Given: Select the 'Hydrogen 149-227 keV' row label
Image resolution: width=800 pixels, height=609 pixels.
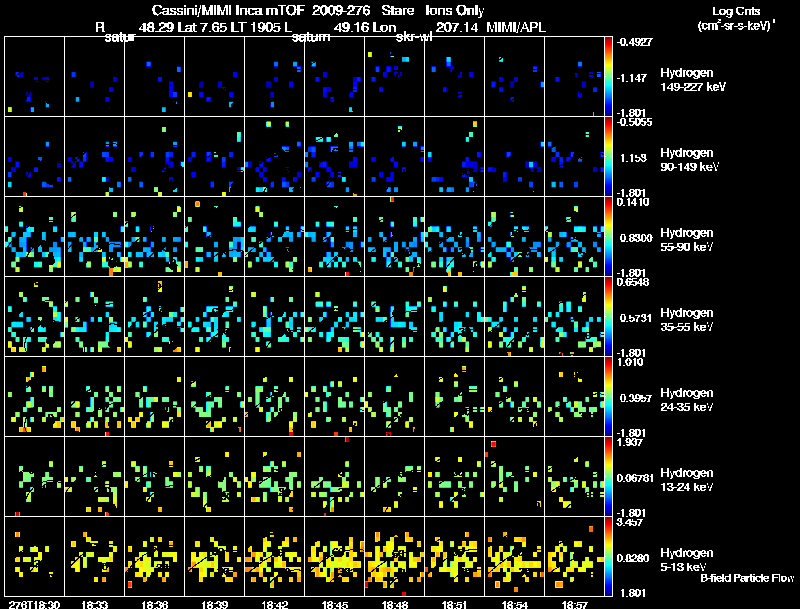Looking at the screenshot, I should click(693, 80).
